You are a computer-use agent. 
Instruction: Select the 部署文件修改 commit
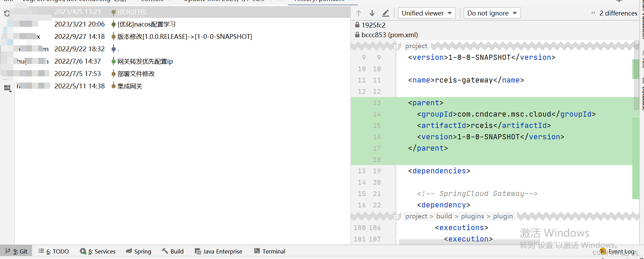(183, 74)
